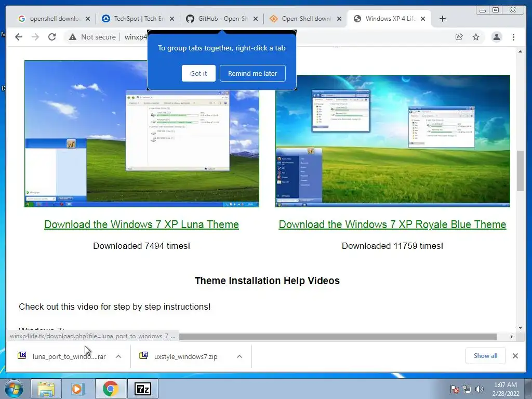
Task: Open the 7-Zip taskbar icon
Action: coord(143,389)
